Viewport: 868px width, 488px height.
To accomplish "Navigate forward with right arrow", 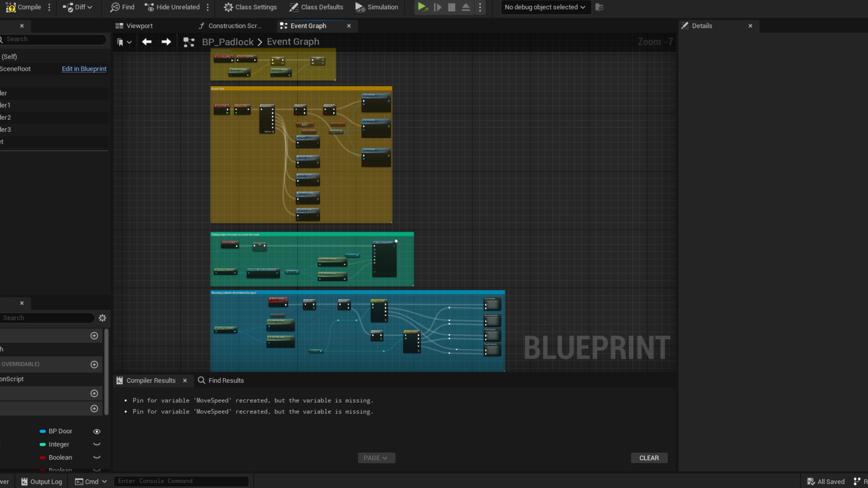I will (x=166, y=42).
